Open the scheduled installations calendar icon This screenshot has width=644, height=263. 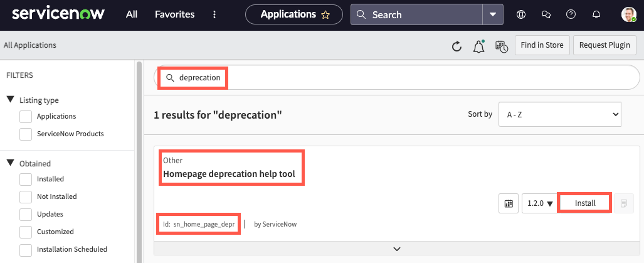coord(501,47)
